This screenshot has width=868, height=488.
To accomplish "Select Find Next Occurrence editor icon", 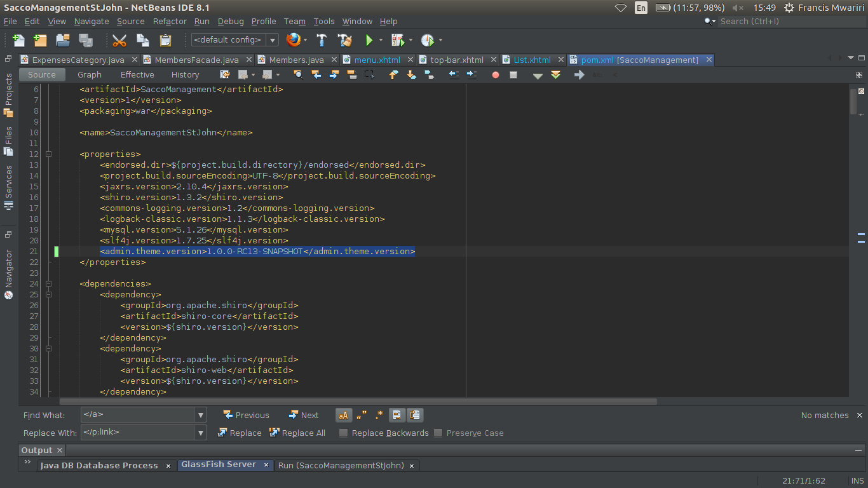I will click(x=333, y=74).
